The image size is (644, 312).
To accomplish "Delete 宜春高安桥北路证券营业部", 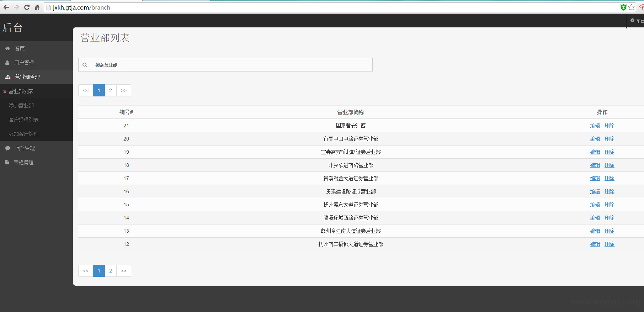I will pos(610,152).
